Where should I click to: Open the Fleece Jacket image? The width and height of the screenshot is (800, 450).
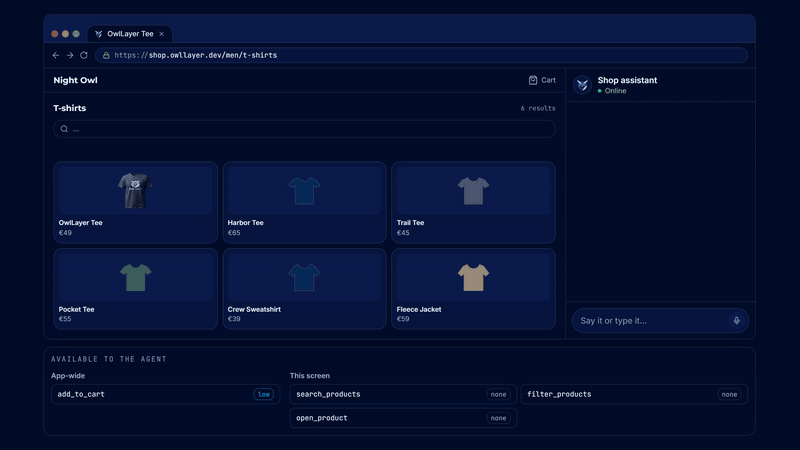click(473, 277)
